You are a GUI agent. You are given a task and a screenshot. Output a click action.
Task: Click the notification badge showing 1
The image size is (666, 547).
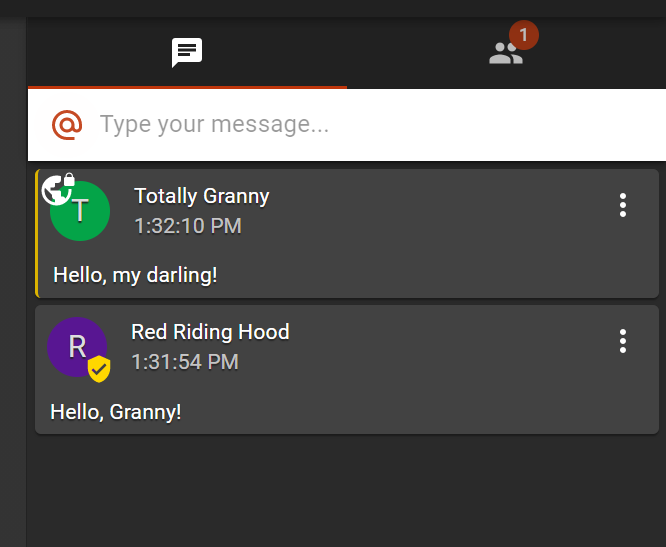pos(524,35)
